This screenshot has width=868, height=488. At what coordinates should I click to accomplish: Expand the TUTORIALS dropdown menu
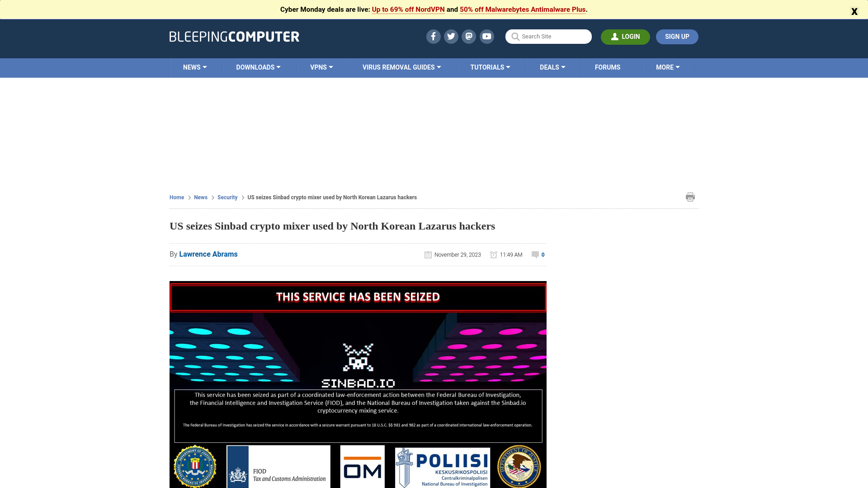[x=490, y=67]
